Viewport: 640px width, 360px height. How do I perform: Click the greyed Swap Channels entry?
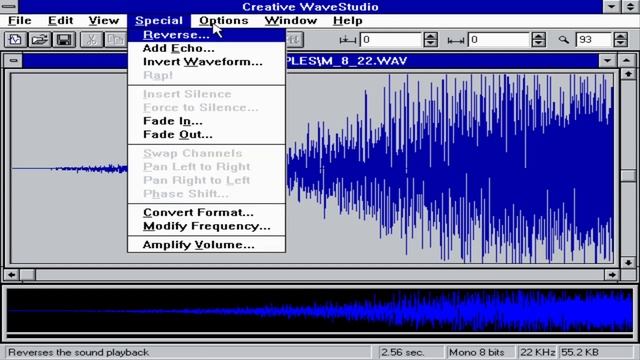(x=207, y=153)
